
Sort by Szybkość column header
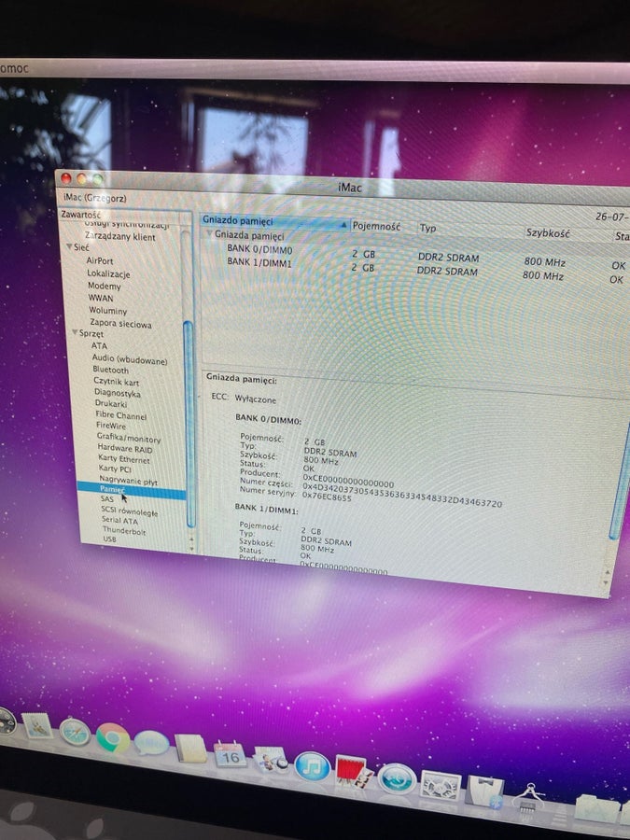click(x=547, y=232)
